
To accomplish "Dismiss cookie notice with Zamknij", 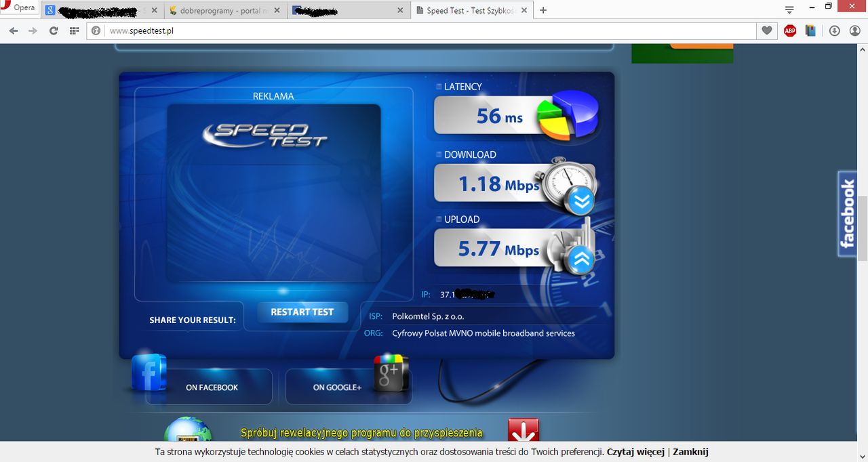I will click(690, 452).
